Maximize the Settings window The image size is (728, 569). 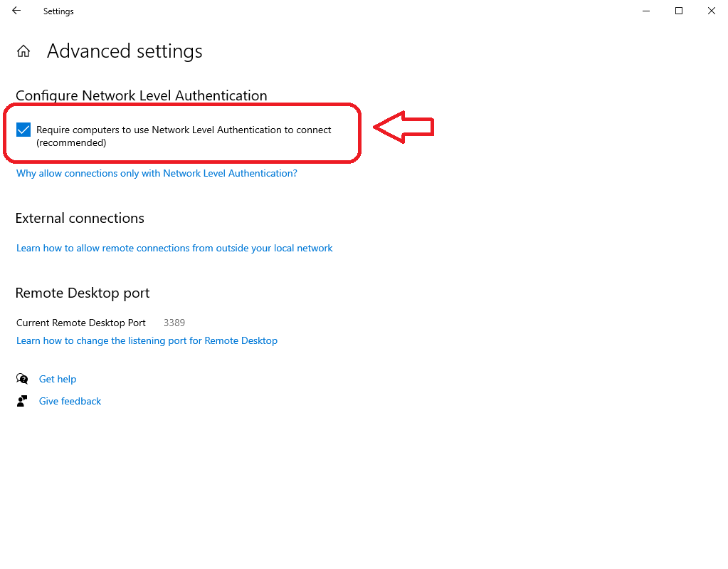pyautogui.click(x=679, y=11)
